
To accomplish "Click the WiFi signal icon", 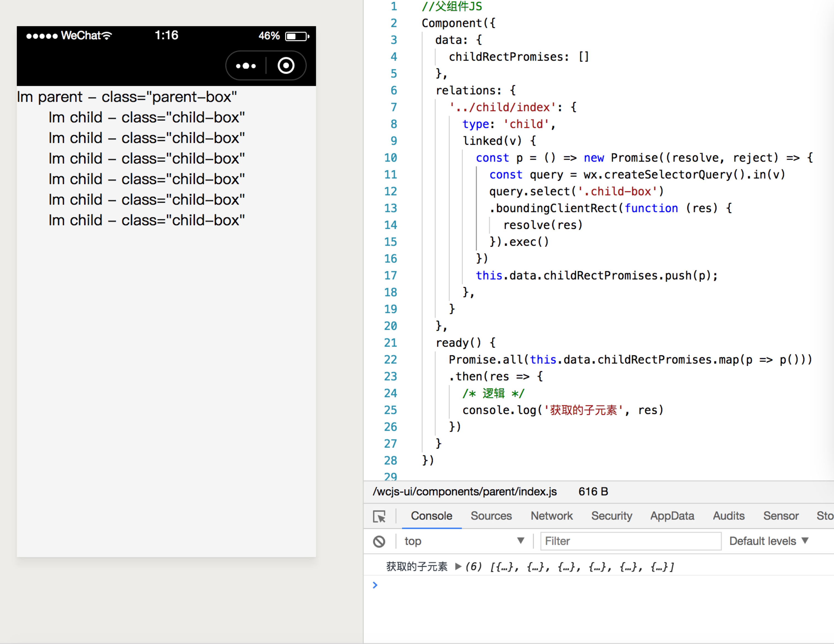I will [x=107, y=36].
